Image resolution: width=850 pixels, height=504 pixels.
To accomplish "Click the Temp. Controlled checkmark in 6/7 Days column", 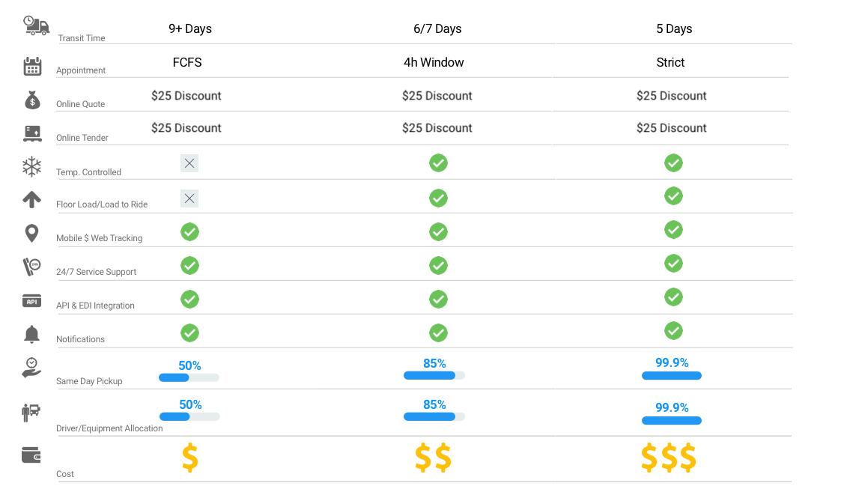I will point(438,163).
